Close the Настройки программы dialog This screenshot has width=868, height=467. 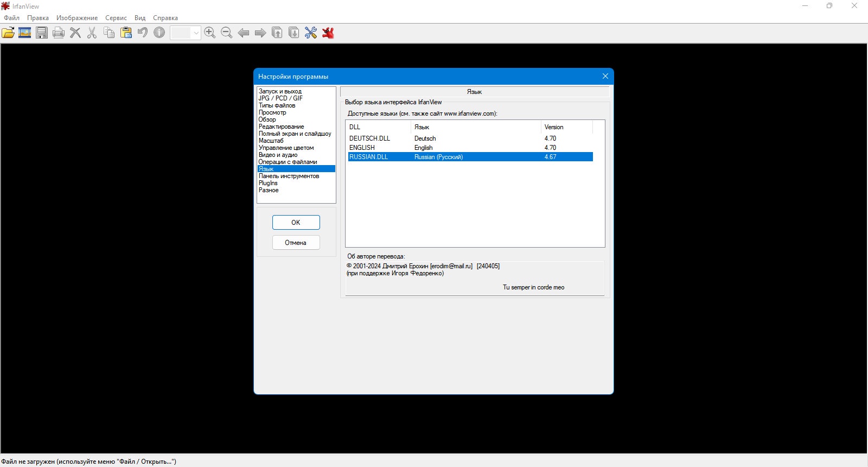click(605, 76)
